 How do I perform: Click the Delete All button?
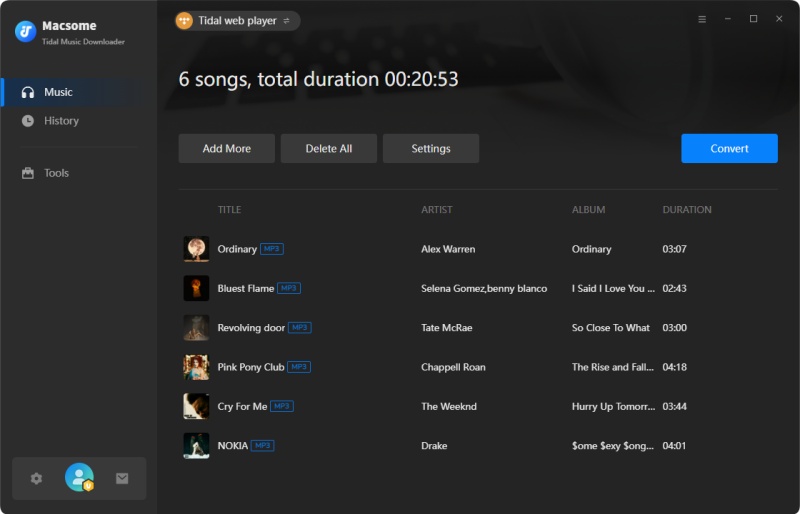click(329, 149)
